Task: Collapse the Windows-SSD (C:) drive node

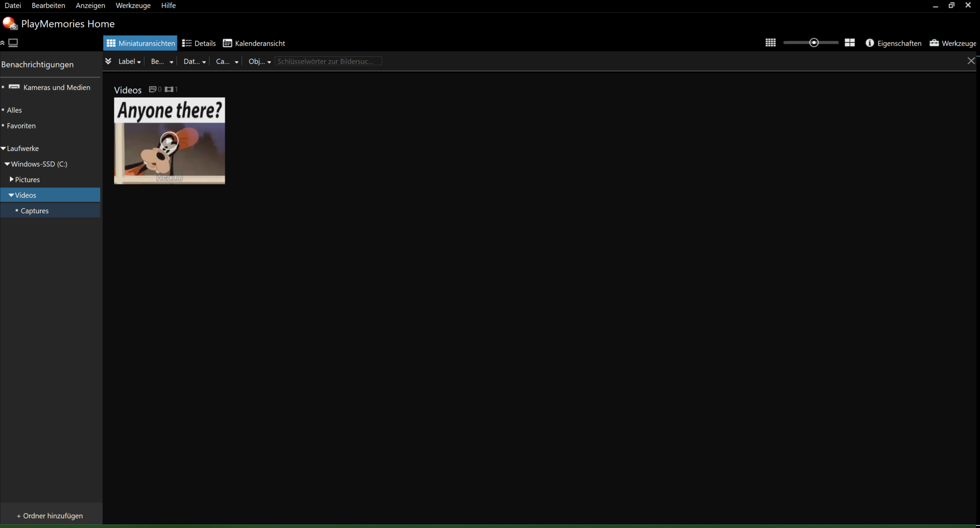Action: (7, 164)
